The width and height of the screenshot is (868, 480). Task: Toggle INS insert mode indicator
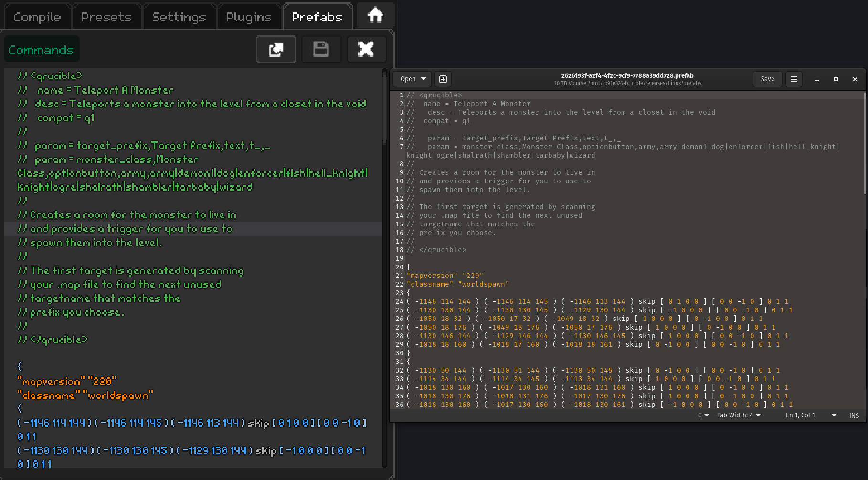(854, 416)
